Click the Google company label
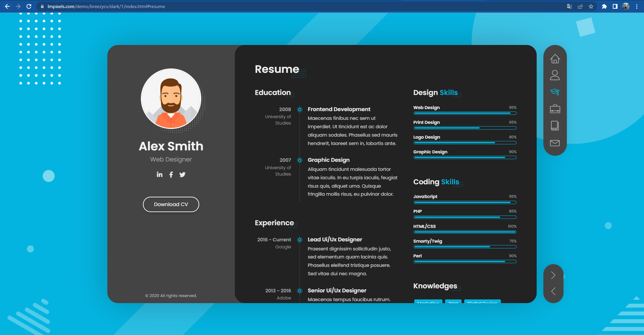 tap(283, 247)
